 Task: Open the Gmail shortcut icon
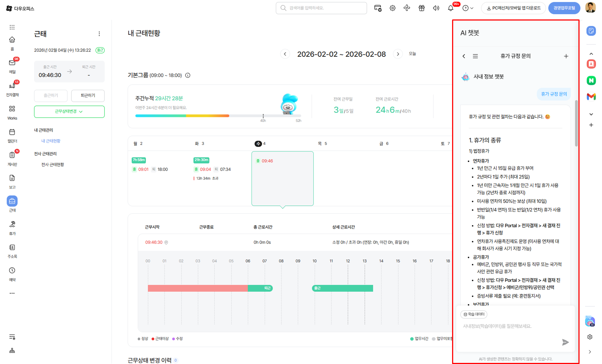click(591, 97)
